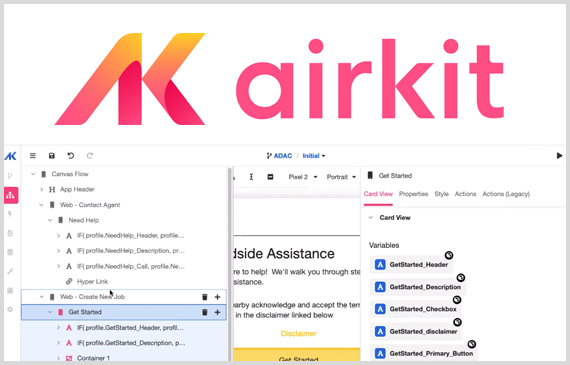Collapse the Get Started tree node
The image size is (570, 365).
pyautogui.click(x=50, y=312)
